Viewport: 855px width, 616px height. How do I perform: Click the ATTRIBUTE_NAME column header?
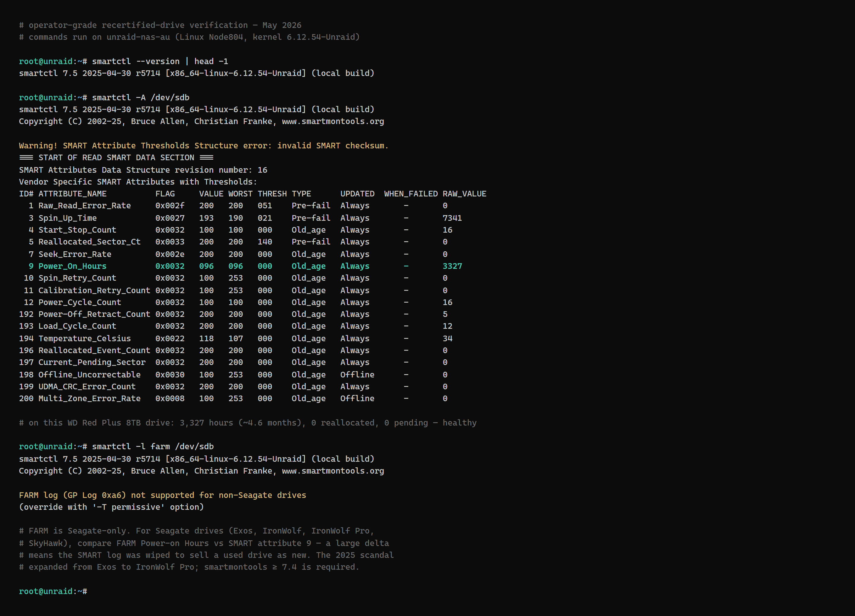[72, 194]
